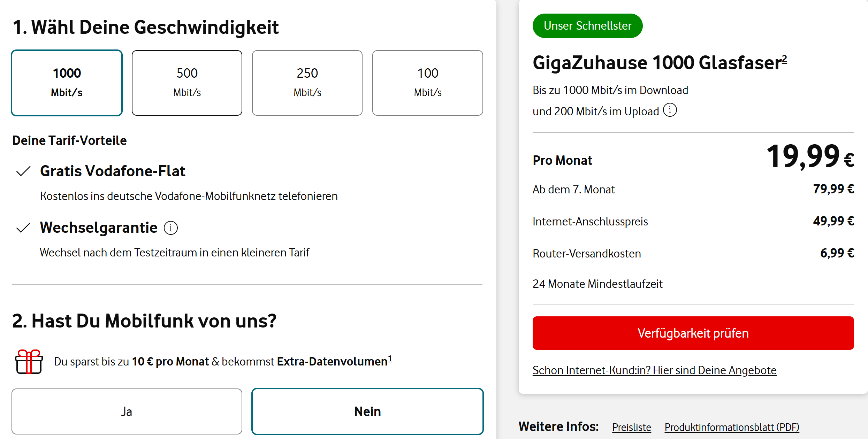This screenshot has width=868, height=439.
Task: Open the upload speed info icon
Action: [x=670, y=110]
